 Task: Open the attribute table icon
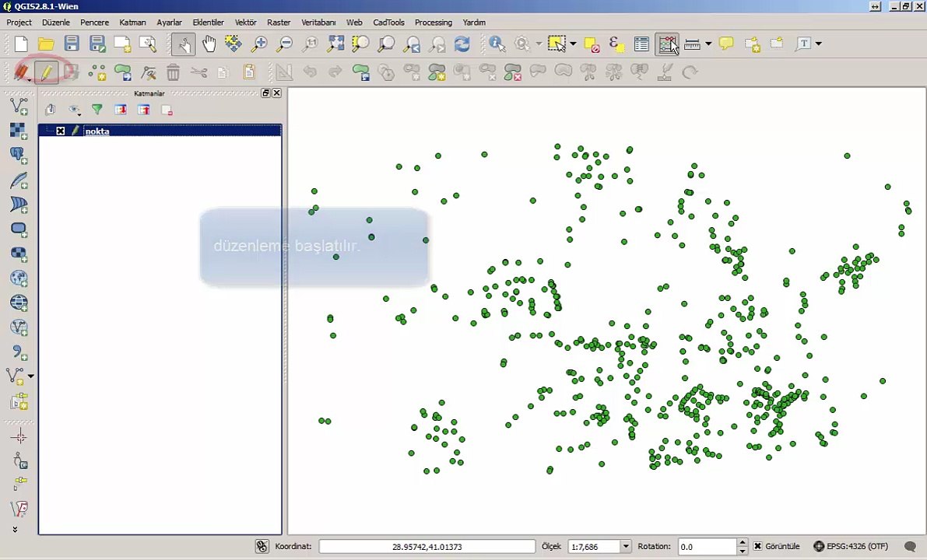pyautogui.click(x=641, y=44)
